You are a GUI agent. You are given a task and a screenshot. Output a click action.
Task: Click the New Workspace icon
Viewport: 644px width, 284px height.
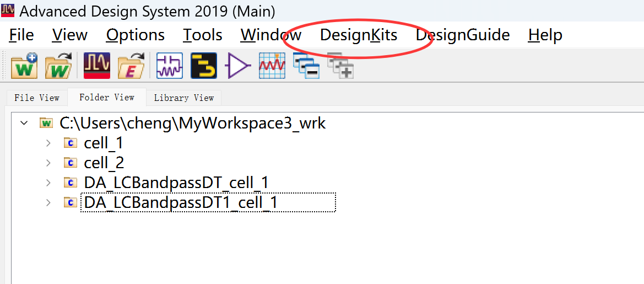[x=24, y=66]
